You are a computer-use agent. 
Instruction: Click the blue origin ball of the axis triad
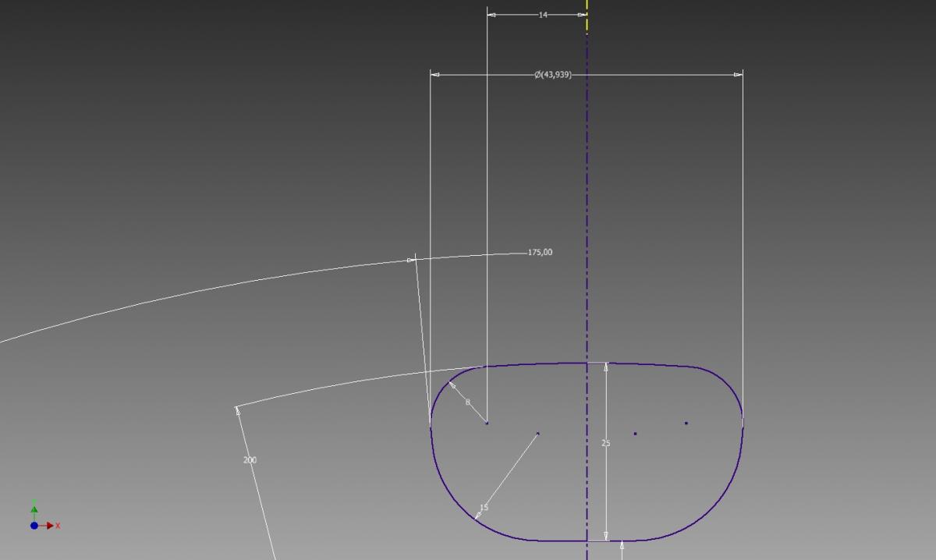point(34,526)
